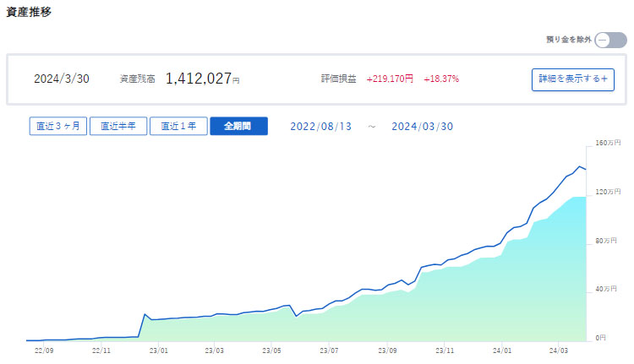Select the 全期間 period button
This screenshot has height=364, width=634.
tap(238, 126)
